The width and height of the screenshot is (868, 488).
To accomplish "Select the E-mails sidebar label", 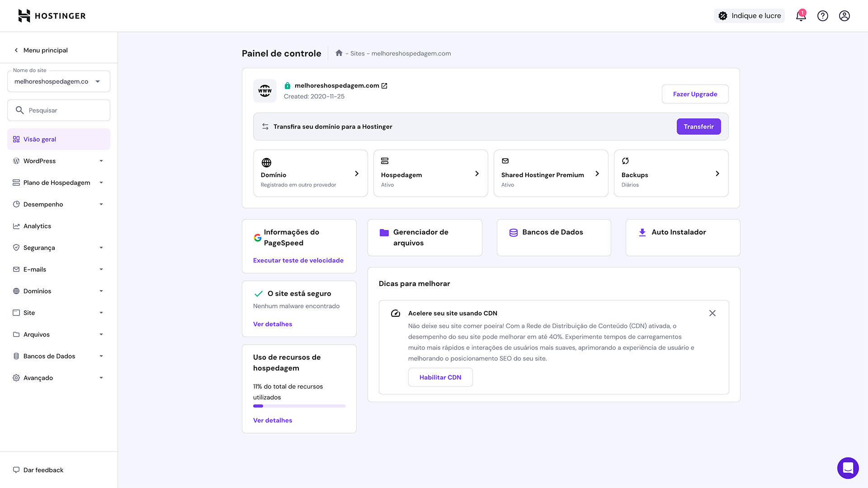I will (x=35, y=269).
